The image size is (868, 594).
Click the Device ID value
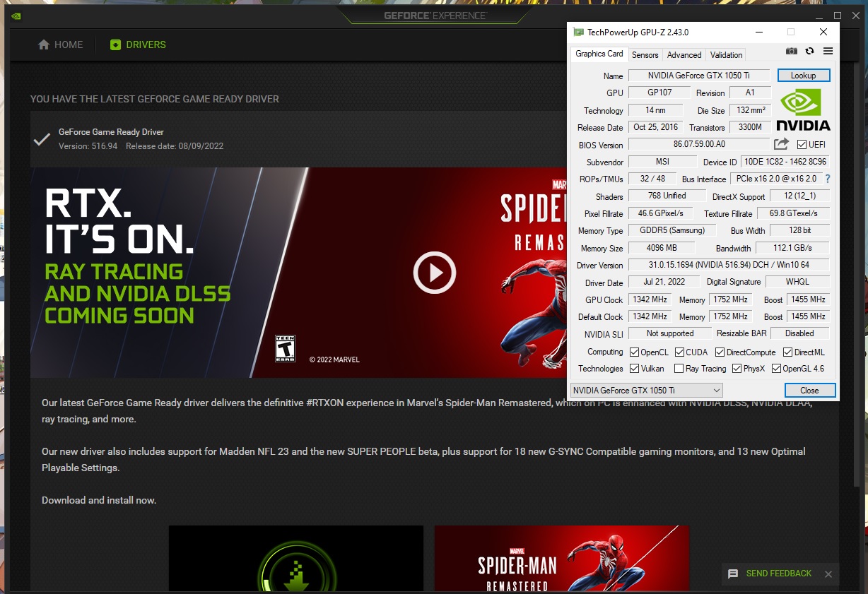pyautogui.click(x=784, y=162)
